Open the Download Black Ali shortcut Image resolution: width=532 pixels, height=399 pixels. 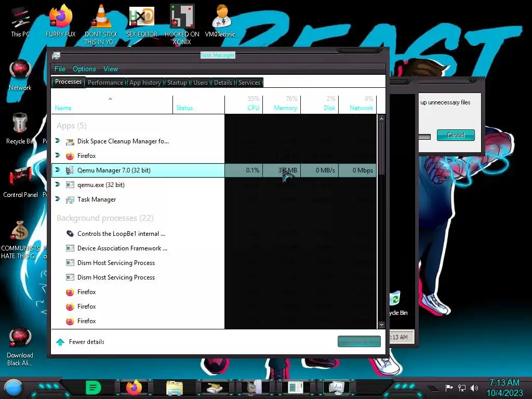click(x=20, y=347)
